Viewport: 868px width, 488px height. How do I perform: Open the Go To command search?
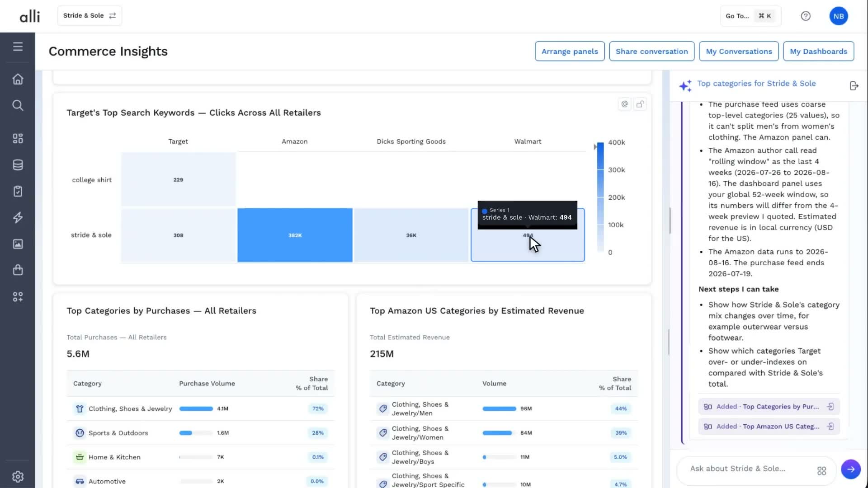pos(750,16)
